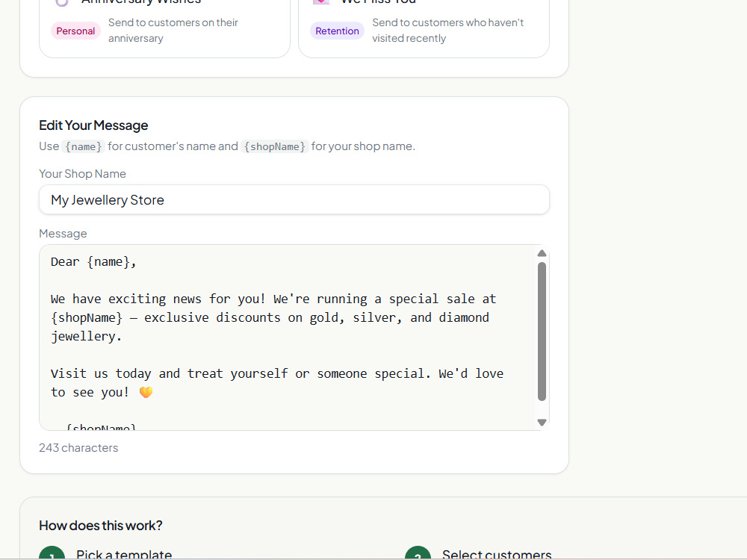Click the 'Dear {name},' line in message
This screenshot has width=747, height=560.
point(93,262)
